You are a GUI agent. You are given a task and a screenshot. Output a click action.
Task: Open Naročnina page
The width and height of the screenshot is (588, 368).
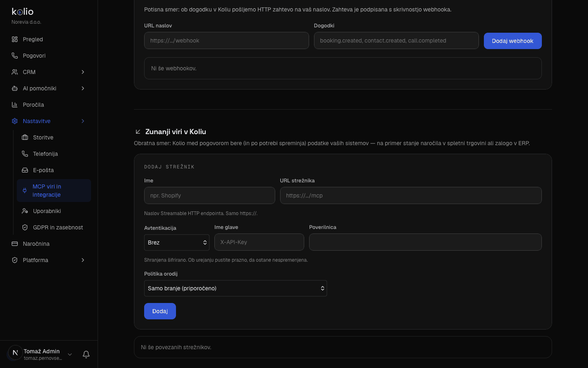pyautogui.click(x=49, y=244)
